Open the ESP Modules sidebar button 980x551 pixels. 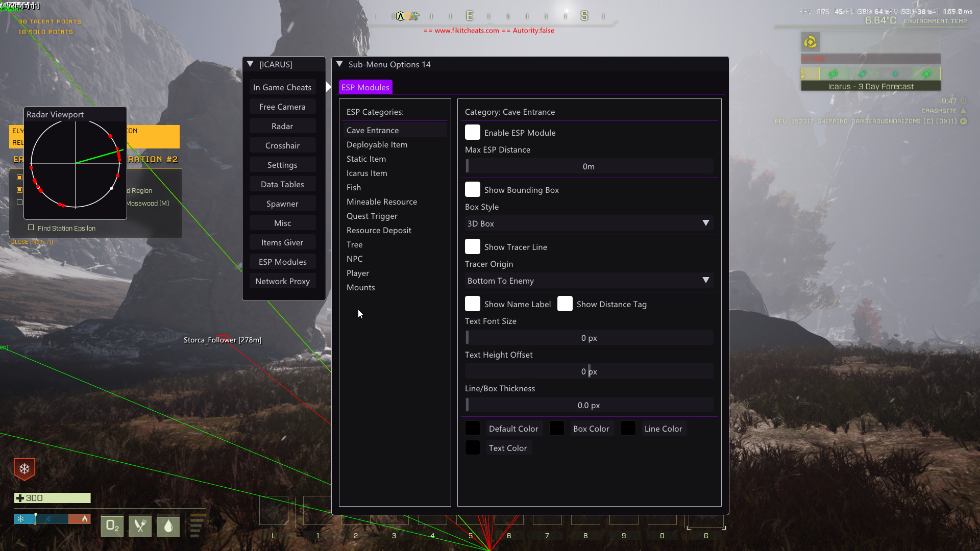[282, 262]
